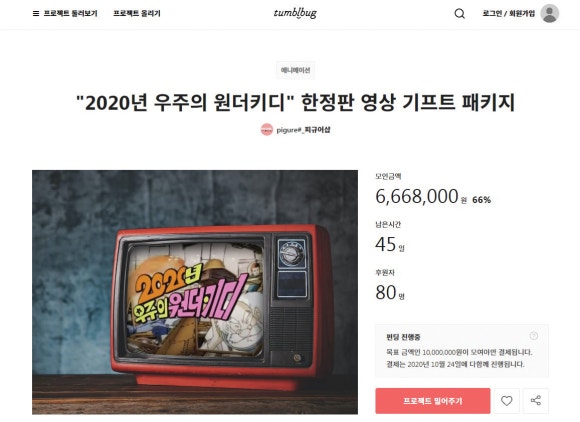Click 로그인 / 회원가입 link
The image size is (580, 422).
(509, 14)
